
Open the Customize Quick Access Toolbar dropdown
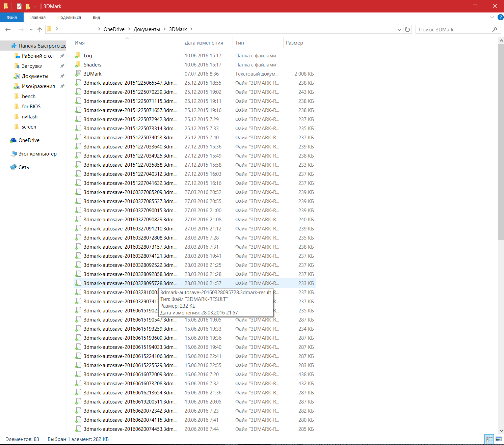click(x=35, y=7)
